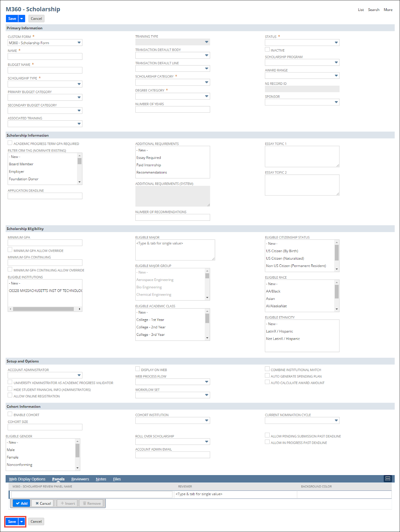Click the Add button with checkmark icon
The image size is (400, 532).
tap(22, 503)
